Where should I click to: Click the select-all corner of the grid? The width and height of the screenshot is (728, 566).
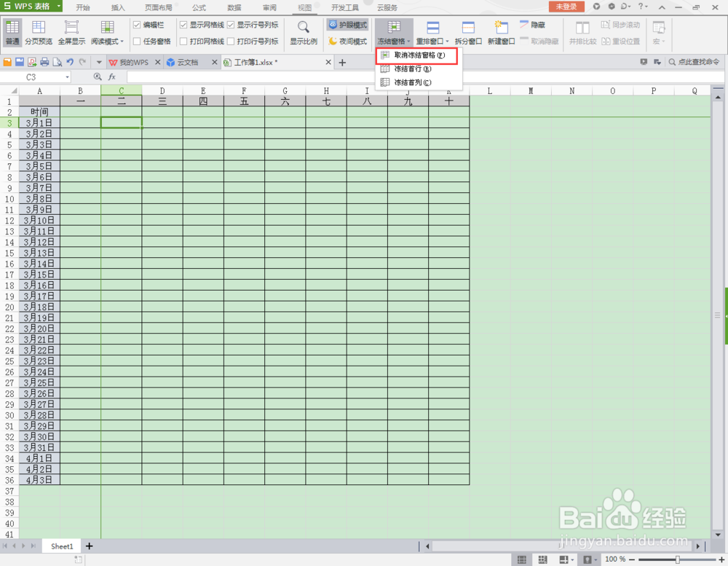[x=9, y=90]
